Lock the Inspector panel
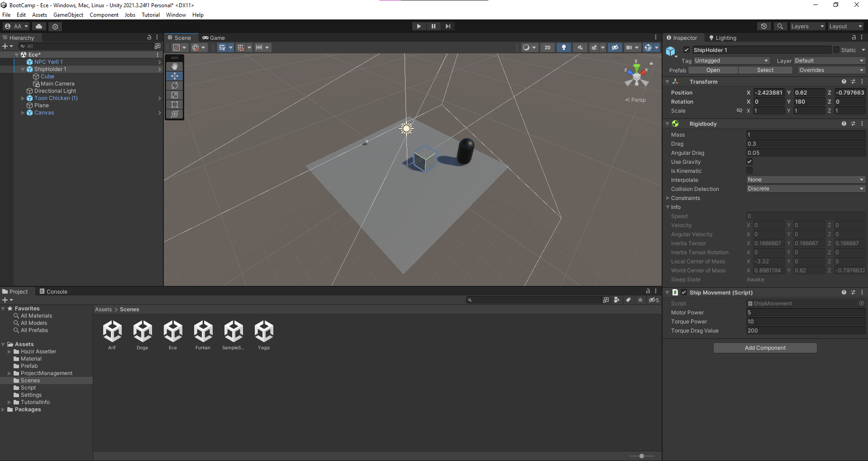This screenshot has height=461, width=868. 854,38
